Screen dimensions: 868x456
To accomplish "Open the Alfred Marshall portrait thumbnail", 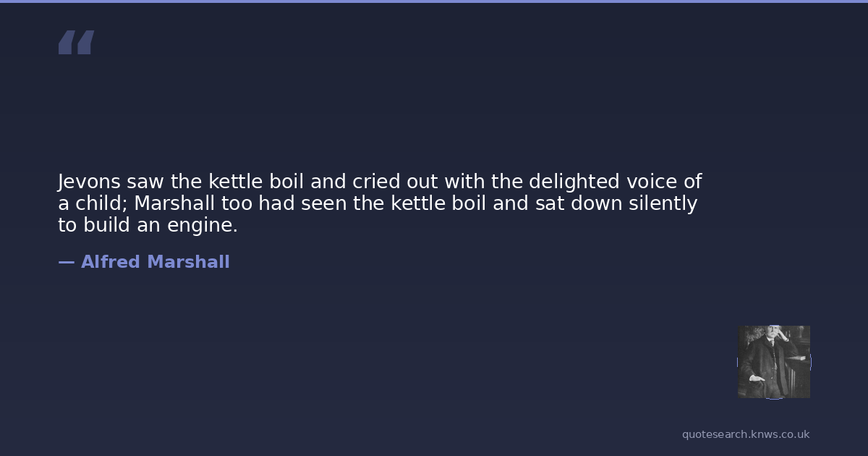I will 773,362.
